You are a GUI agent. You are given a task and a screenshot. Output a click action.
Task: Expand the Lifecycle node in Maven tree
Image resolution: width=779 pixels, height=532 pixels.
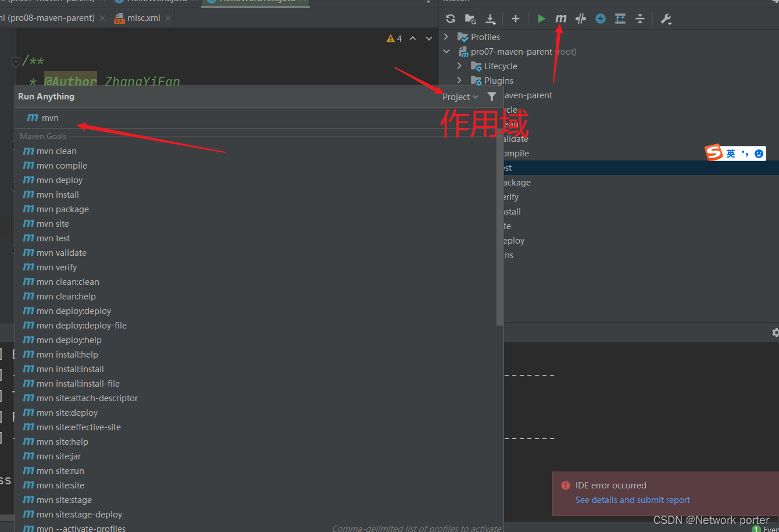click(x=459, y=66)
